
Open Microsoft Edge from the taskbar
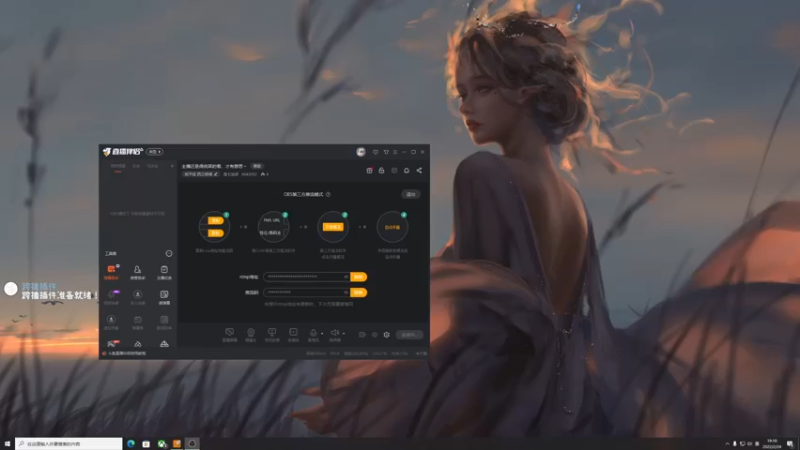coord(131,444)
